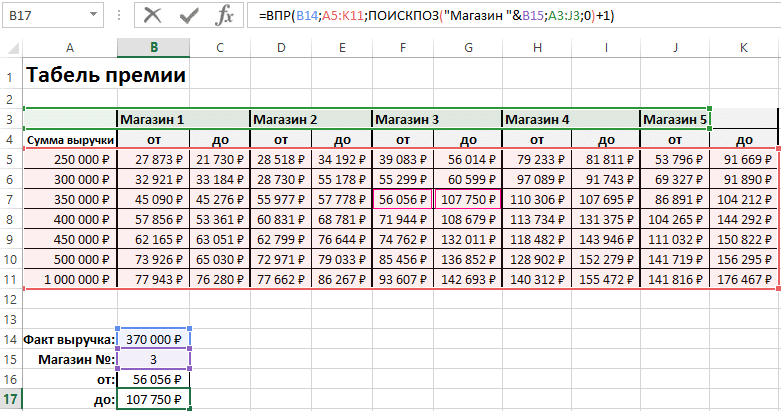Open Insert Function fx dialog
Screen dimensions: 781x411
click(225, 16)
